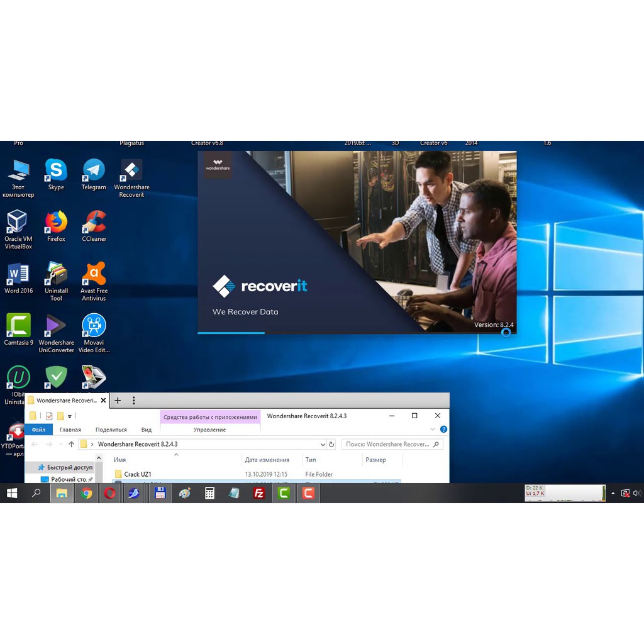Image resolution: width=644 pixels, height=644 pixels.
Task: Launch Firefox from the desktop
Action: tap(56, 226)
